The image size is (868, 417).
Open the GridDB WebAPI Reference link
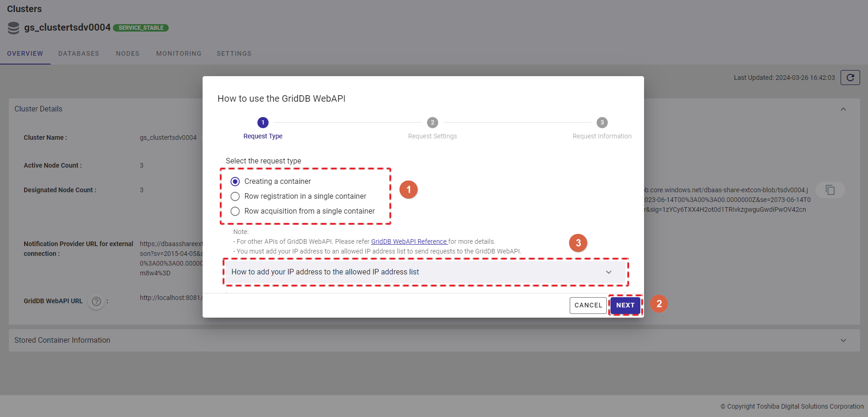408,241
